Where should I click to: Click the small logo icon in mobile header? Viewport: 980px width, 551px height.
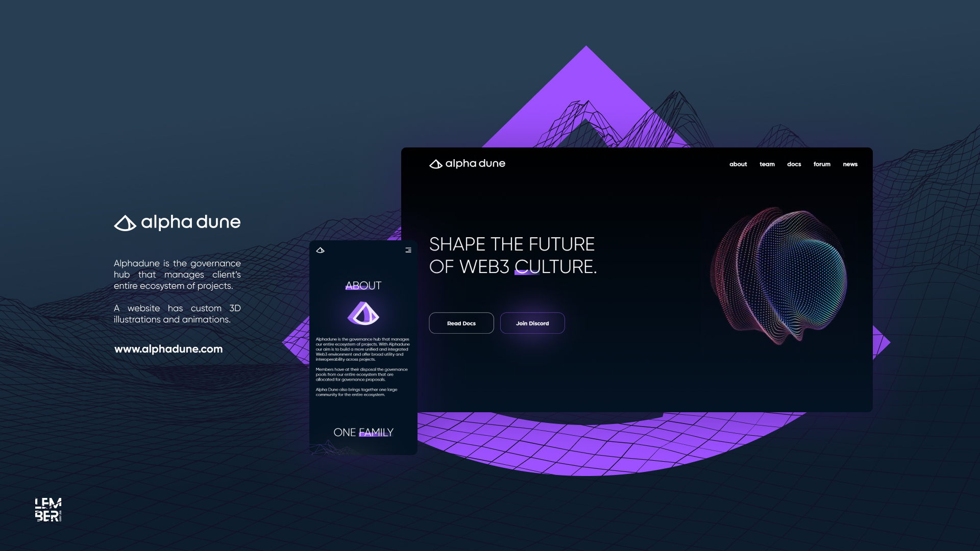pyautogui.click(x=321, y=250)
